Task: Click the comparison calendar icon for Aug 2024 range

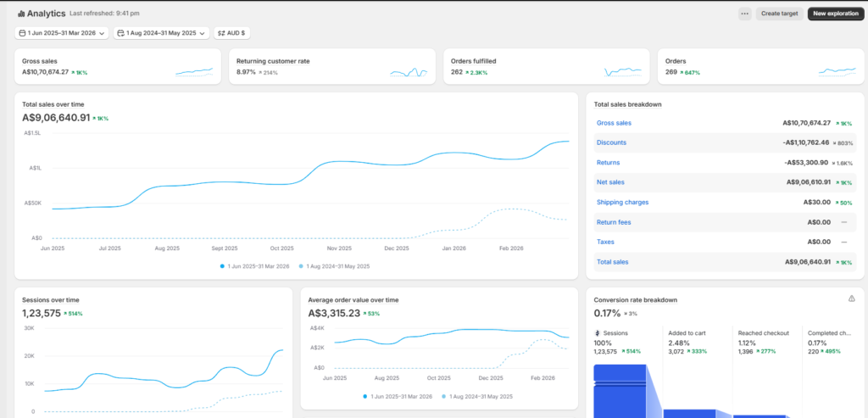Action: (121, 33)
